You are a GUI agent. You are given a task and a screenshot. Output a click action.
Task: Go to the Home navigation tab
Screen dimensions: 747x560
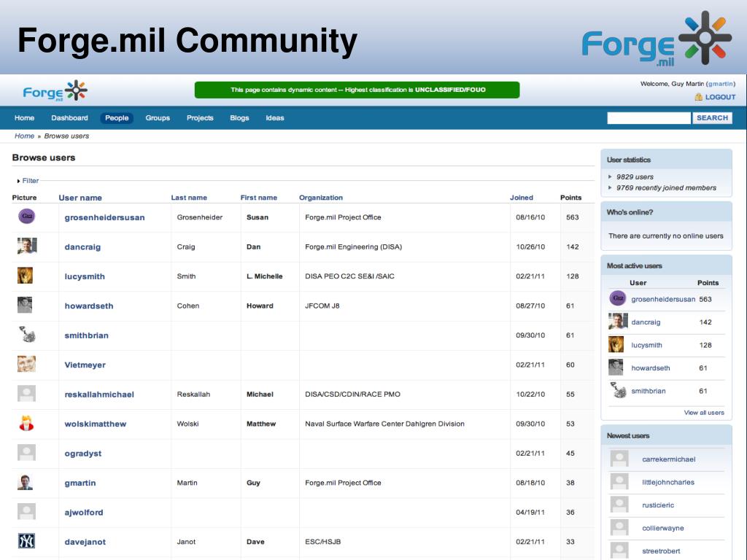point(24,118)
